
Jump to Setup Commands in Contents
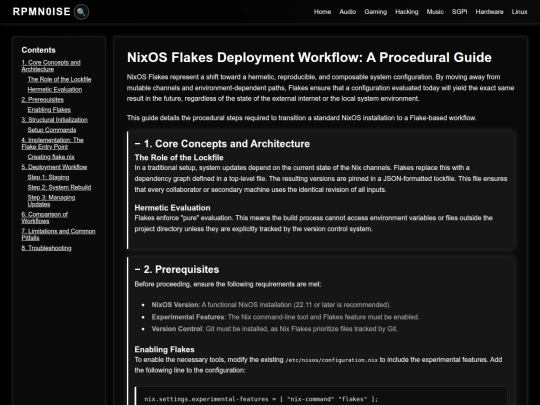pyautogui.click(x=52, y=130)
